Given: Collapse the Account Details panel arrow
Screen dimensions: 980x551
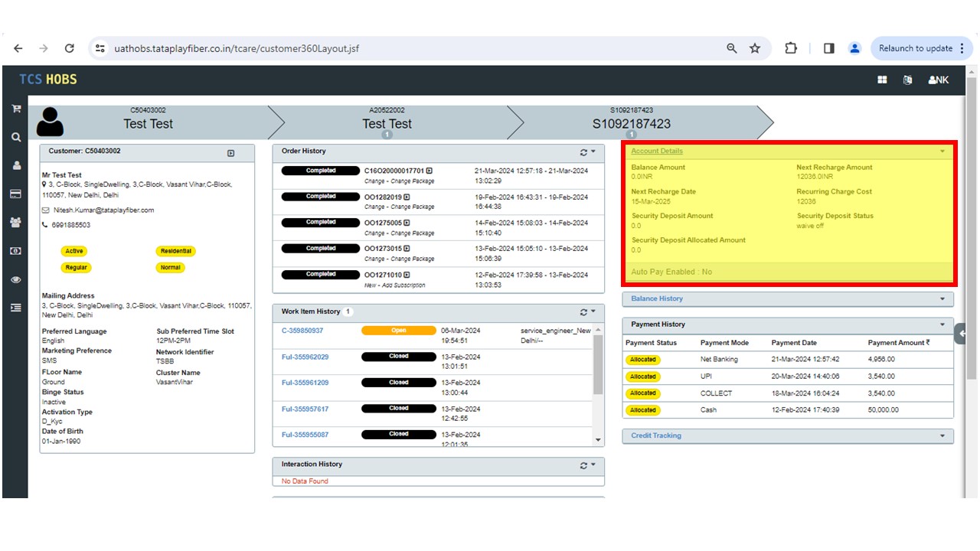Looking at the screenshot, I should (942, 152).
